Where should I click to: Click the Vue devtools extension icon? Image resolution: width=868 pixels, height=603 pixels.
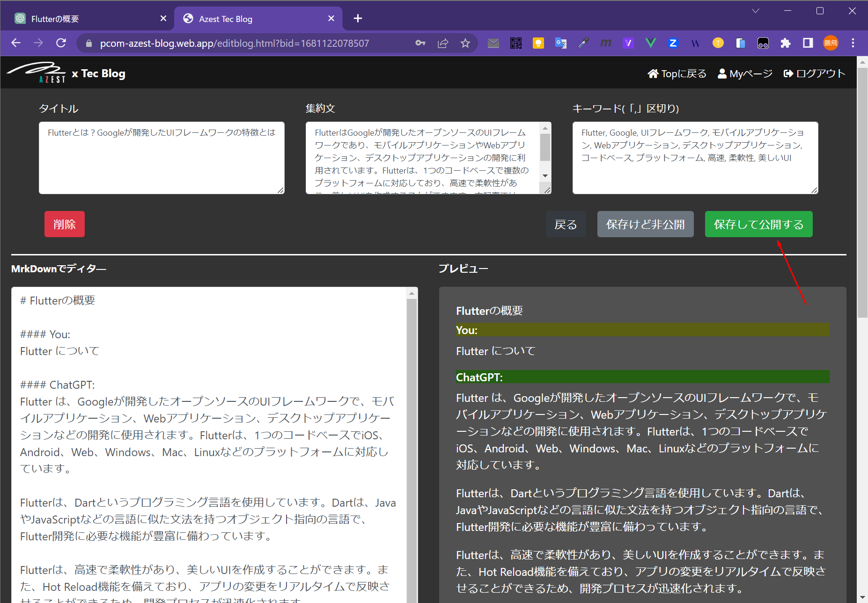coord(650,44)
